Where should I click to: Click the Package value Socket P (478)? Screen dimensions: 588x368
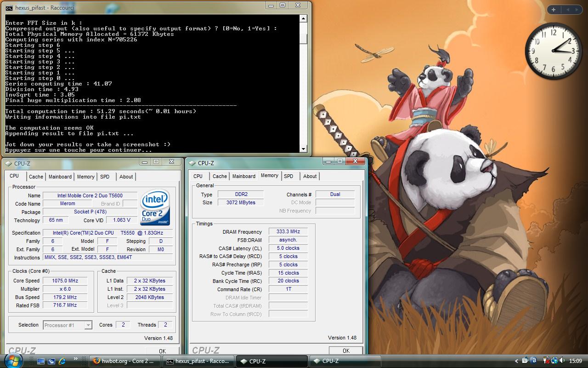click(x=90, y=212)
